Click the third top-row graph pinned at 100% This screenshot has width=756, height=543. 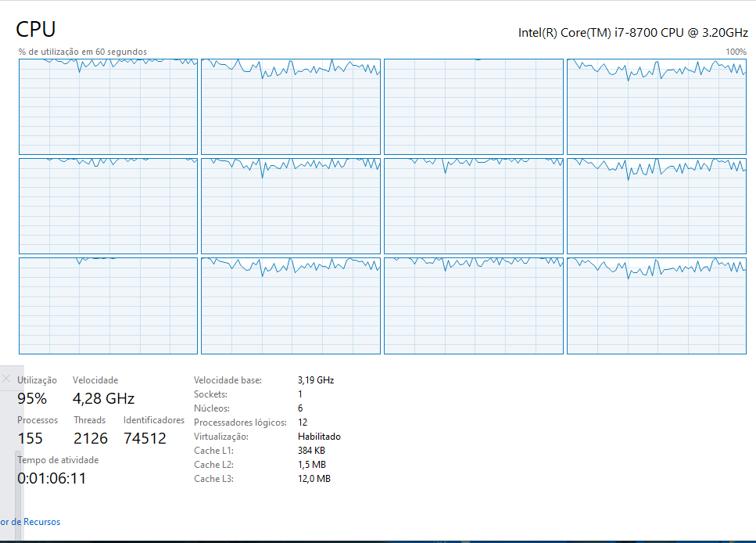coord(473,106)
